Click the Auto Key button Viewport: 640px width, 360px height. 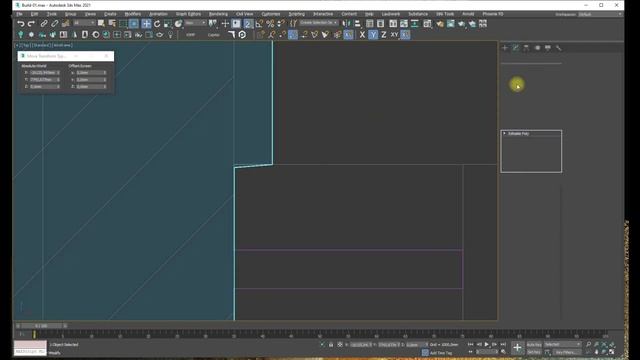(x=534, y=345)
